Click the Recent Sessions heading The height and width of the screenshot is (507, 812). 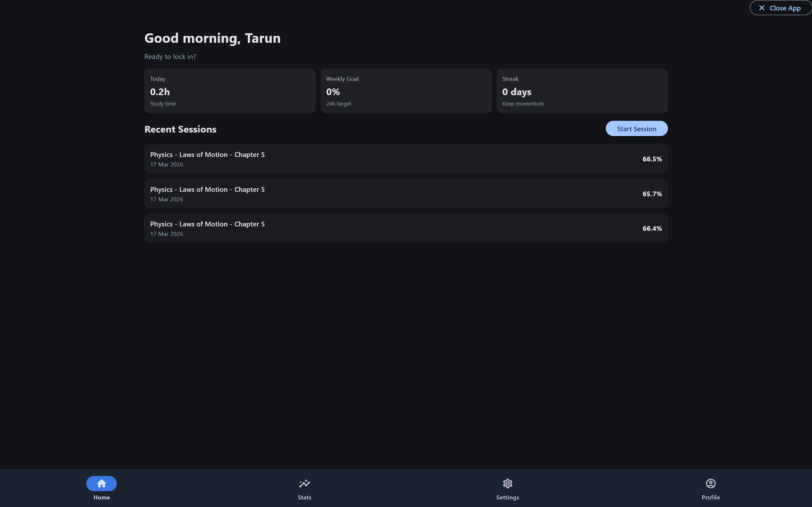180,129
